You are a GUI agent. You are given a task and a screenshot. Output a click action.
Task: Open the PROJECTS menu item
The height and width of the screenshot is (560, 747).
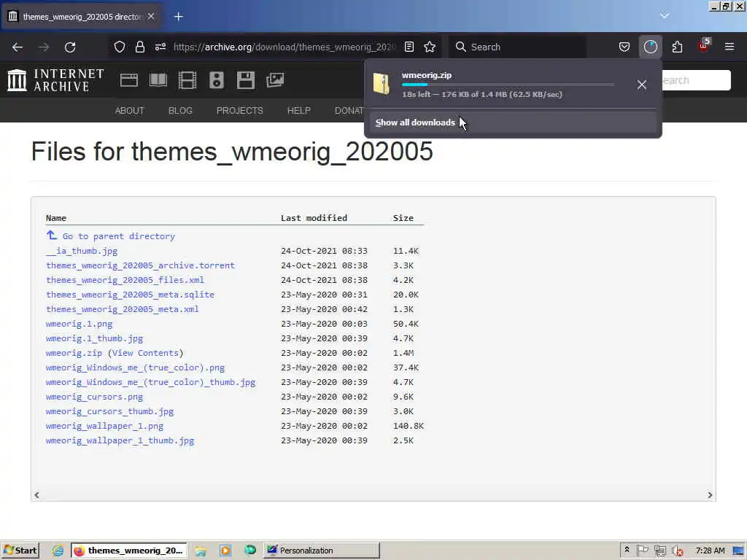coord(239,111)
